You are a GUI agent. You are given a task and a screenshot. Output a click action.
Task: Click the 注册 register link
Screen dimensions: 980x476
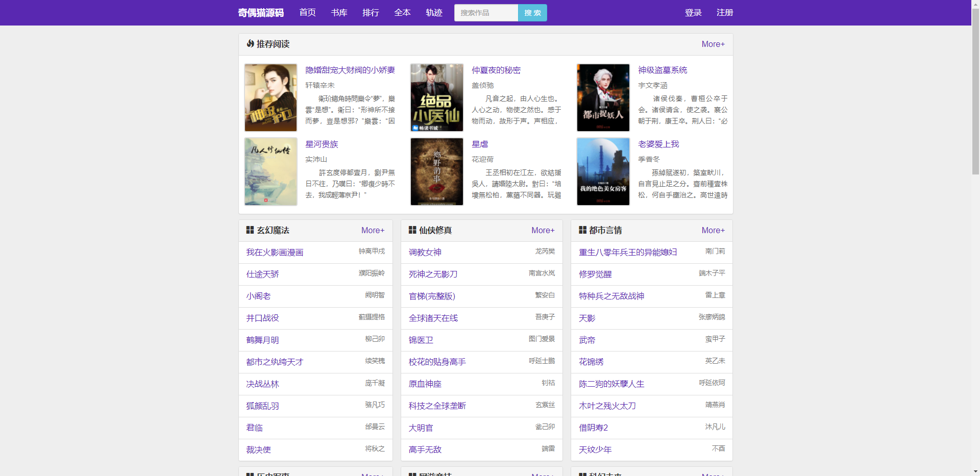[725, 13]
